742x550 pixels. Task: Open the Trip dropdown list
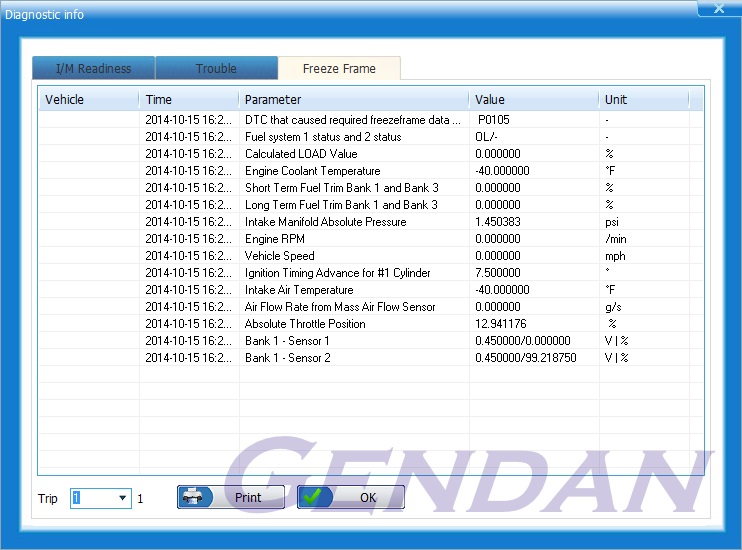click(x=123, y=498)
